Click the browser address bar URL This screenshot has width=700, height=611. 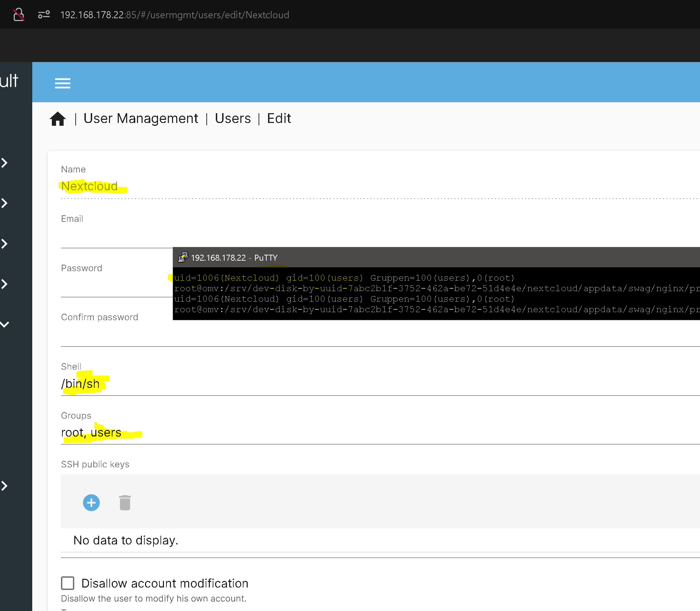coord(174,15)
